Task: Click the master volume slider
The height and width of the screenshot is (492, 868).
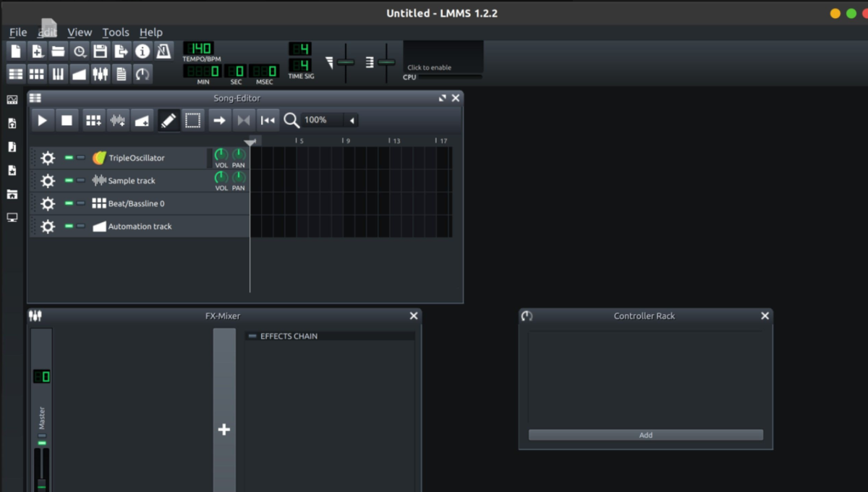Action: (346, 62)
